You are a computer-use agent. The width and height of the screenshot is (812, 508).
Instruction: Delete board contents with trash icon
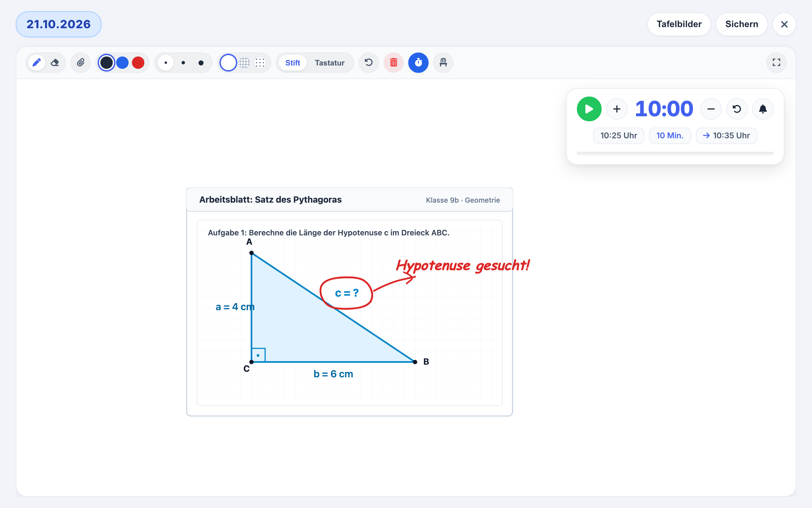394,62
